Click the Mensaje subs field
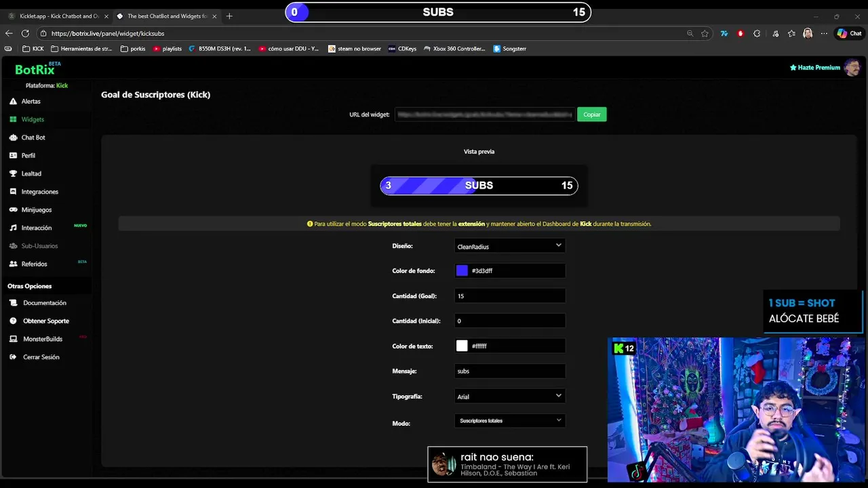Image resolution: width=868 pixels, height=488 pixels. tap(510, 371)
